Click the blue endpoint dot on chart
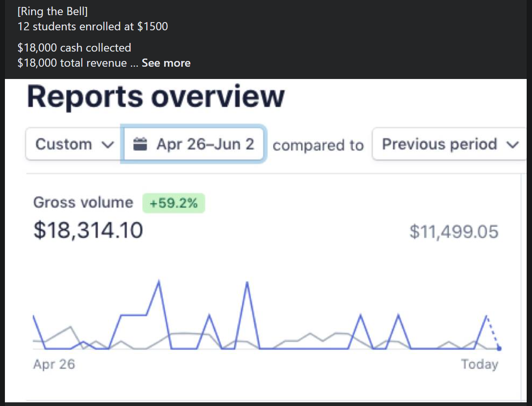 pos(499,348)
